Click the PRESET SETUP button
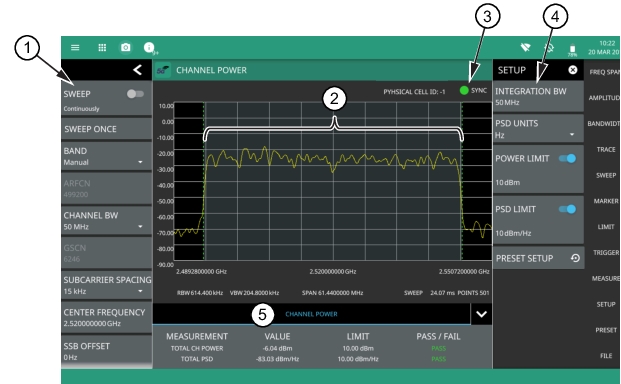621x384 pixels. click(x=538, y=258)
